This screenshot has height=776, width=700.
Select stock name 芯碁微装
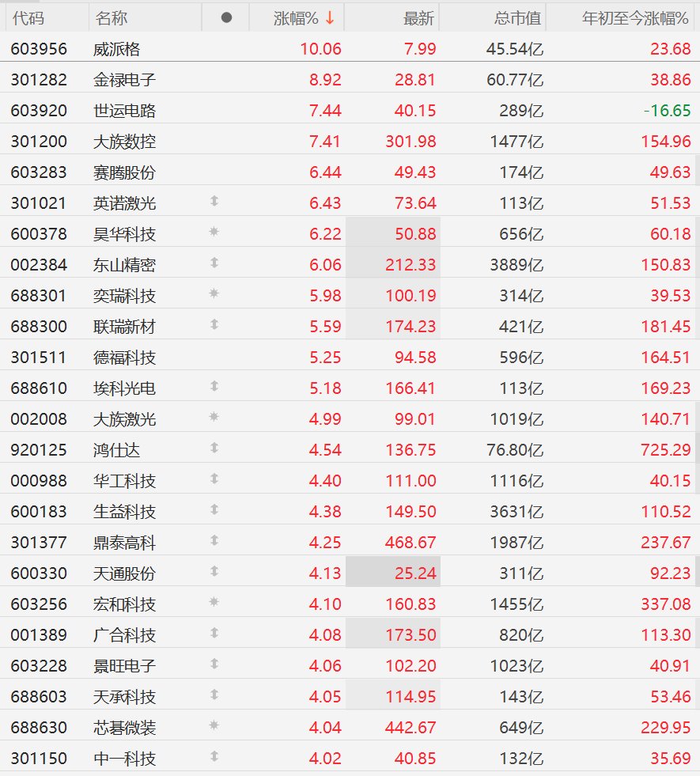click(x=125, y=728)
